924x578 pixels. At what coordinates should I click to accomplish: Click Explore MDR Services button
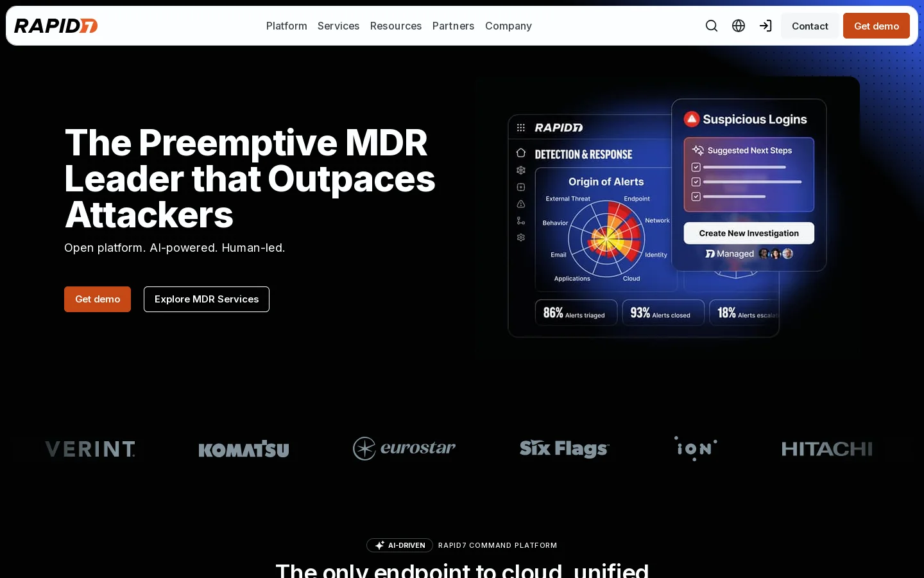click(x=207, y=299)
